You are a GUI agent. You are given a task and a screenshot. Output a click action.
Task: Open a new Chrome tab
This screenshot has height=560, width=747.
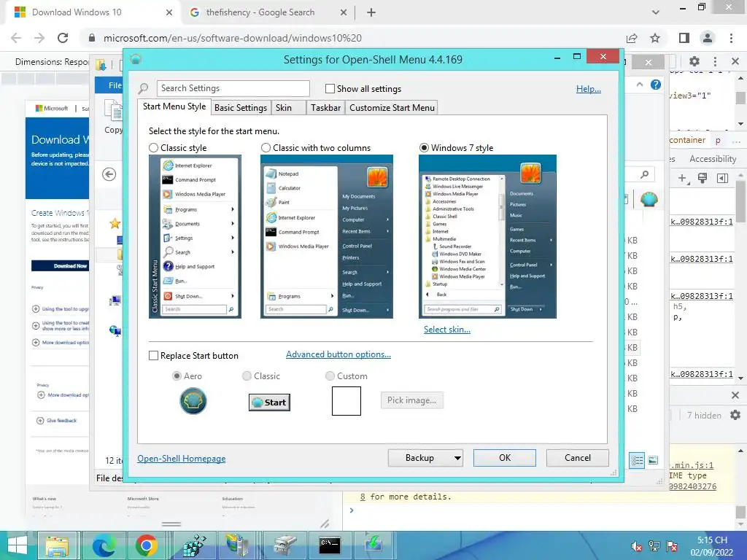point(371,12)
